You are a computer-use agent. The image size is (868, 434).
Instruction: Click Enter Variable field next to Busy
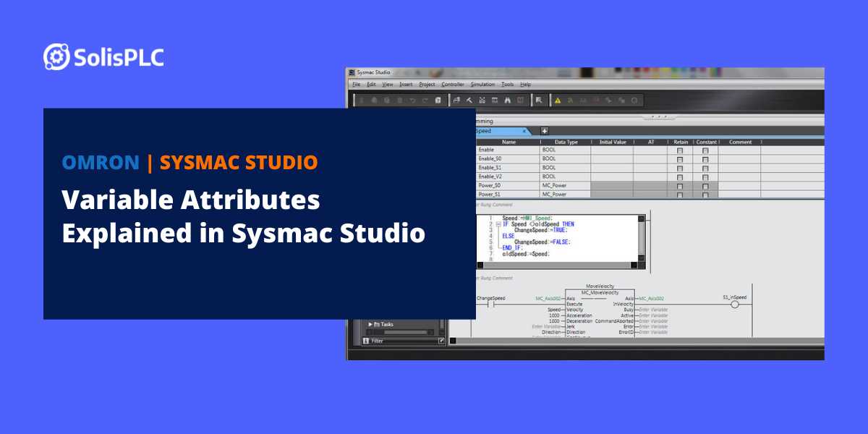click(x=653, y=310)
